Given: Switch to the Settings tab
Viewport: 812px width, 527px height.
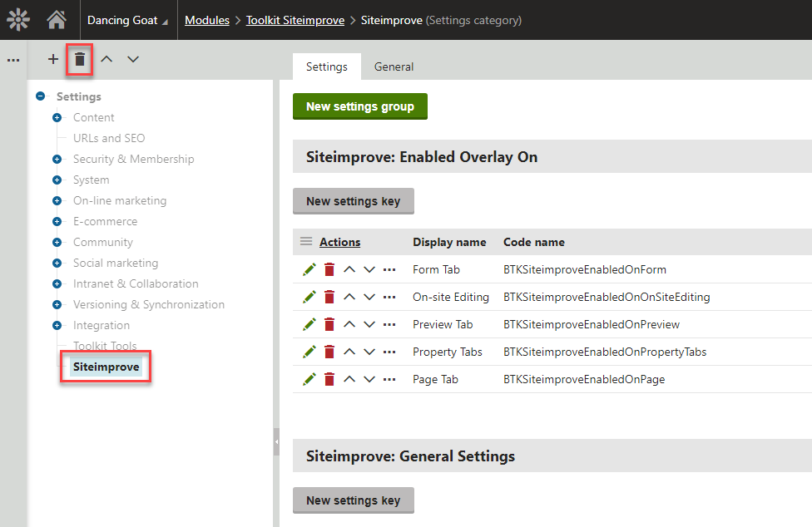Looking at the screenshot, I should pyautogui.click(x=327, y=66).
